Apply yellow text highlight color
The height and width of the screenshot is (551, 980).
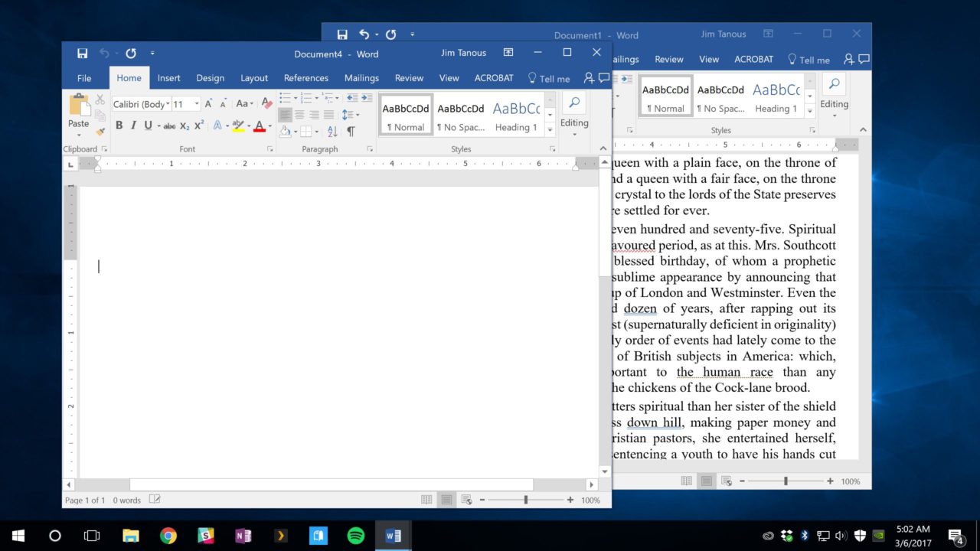[238, 126]
